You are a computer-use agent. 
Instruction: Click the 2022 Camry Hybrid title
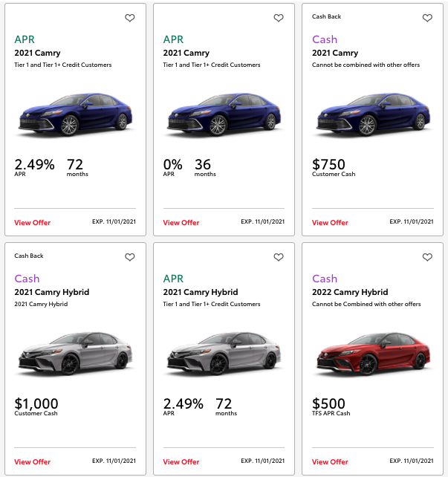[349, 292]
